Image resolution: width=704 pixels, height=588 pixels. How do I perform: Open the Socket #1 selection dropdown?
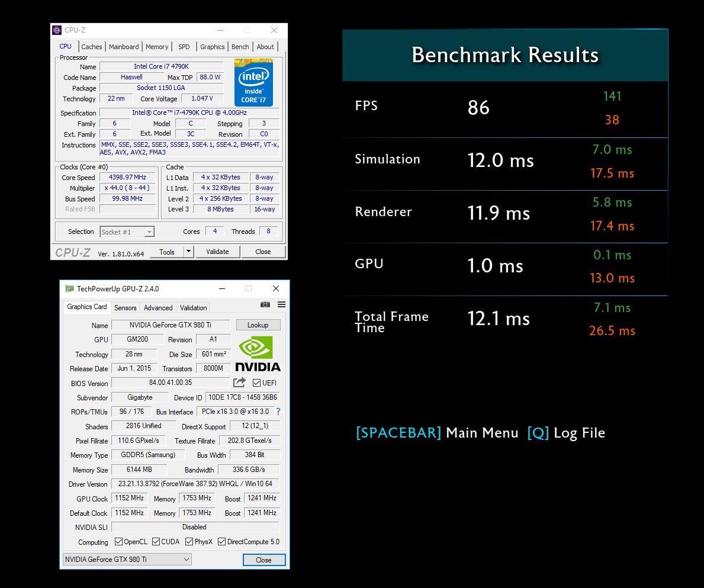127,232
